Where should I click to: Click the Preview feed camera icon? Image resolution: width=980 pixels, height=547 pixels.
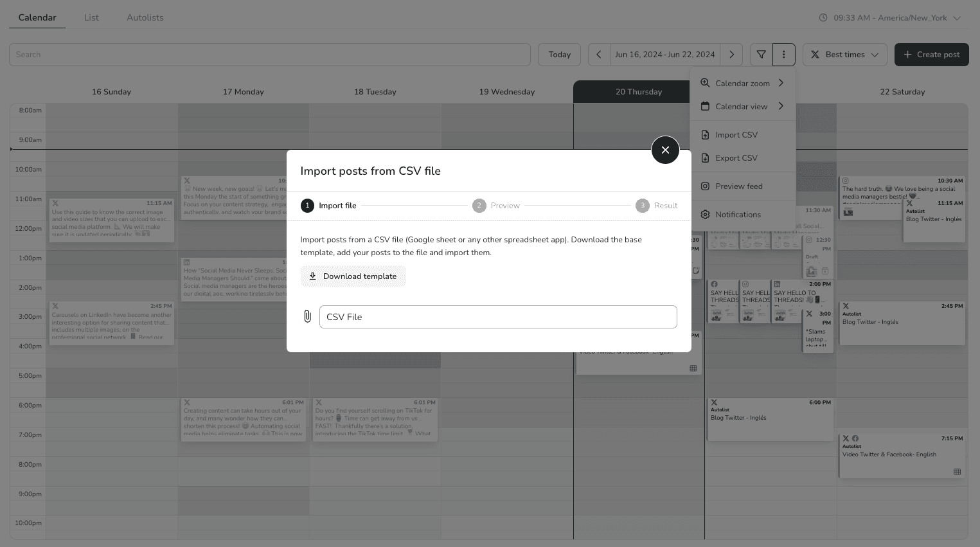click(x=705, y=186)
